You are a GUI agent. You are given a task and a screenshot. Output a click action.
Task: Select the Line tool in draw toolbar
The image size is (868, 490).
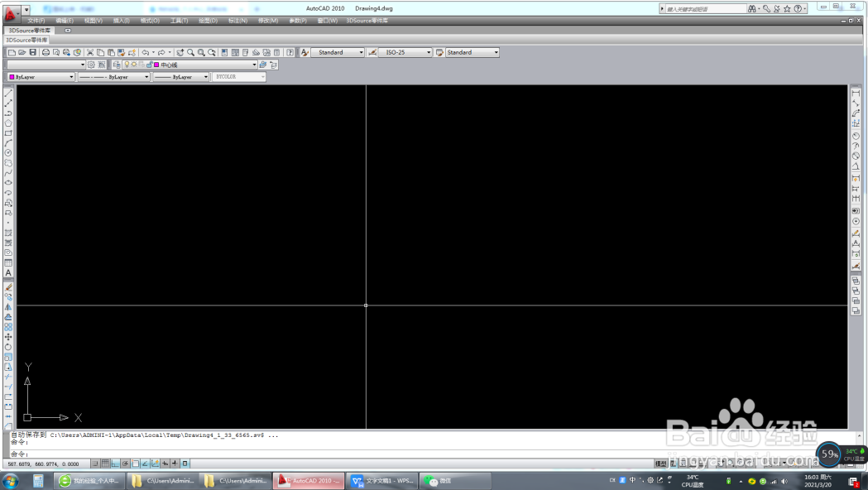click(x=8, y=93)
